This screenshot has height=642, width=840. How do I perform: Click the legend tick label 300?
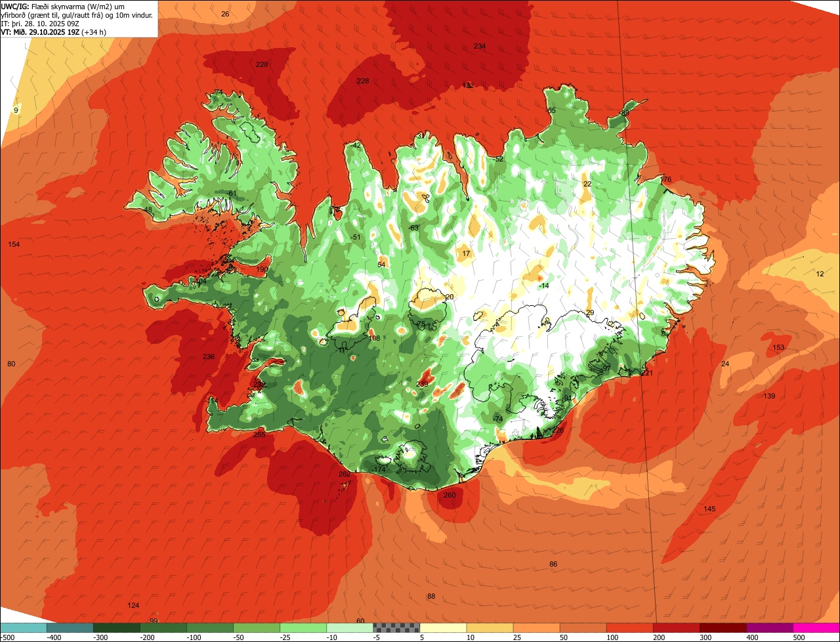705,637
